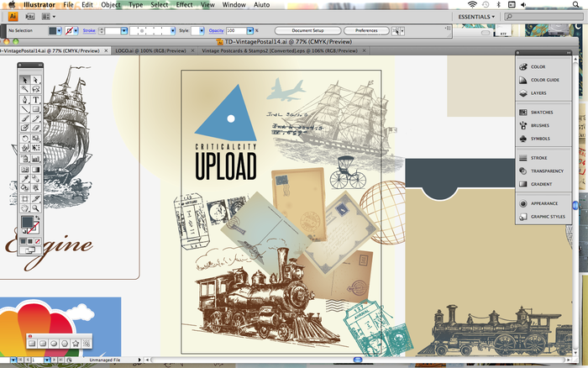Open the Color Guide panel

point(543,80)
